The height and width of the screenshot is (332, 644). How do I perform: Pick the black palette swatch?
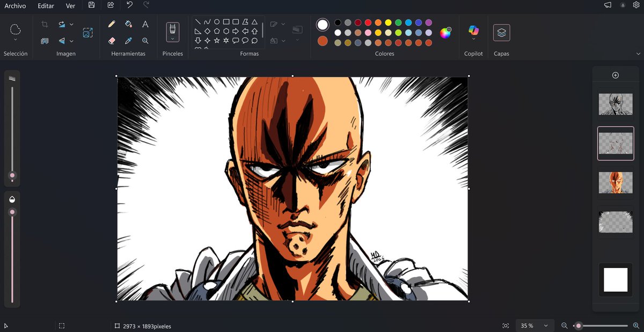tap(338, 23)
